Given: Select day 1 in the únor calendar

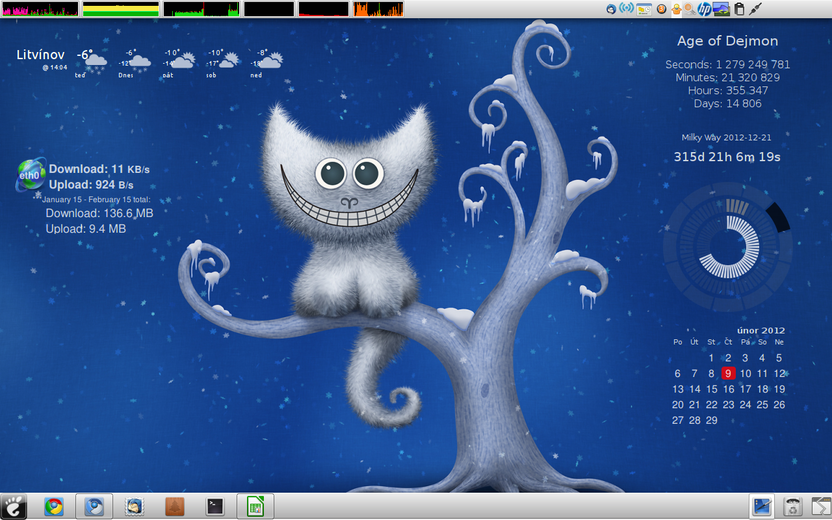Looking at the screenshot, I should (x=712, y=358).
